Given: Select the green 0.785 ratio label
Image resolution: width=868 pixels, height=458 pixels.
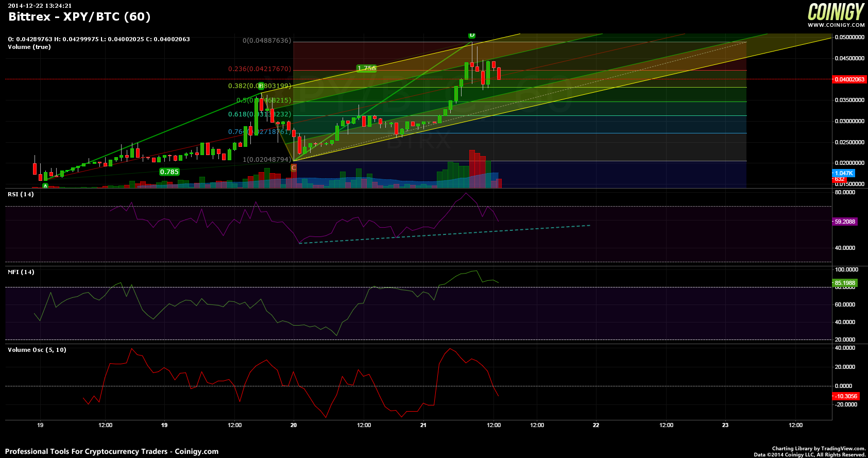Looking at the screenshot, I should click(x=169, y=172).
